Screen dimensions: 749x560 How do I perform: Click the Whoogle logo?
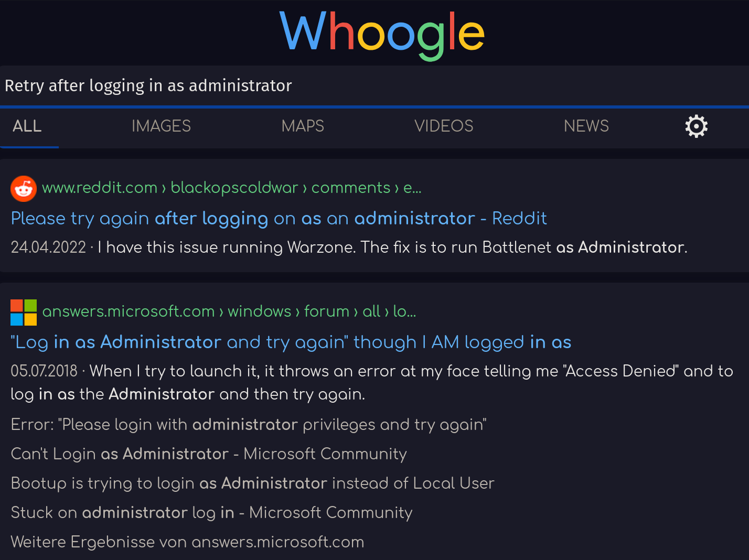[382, 34]
